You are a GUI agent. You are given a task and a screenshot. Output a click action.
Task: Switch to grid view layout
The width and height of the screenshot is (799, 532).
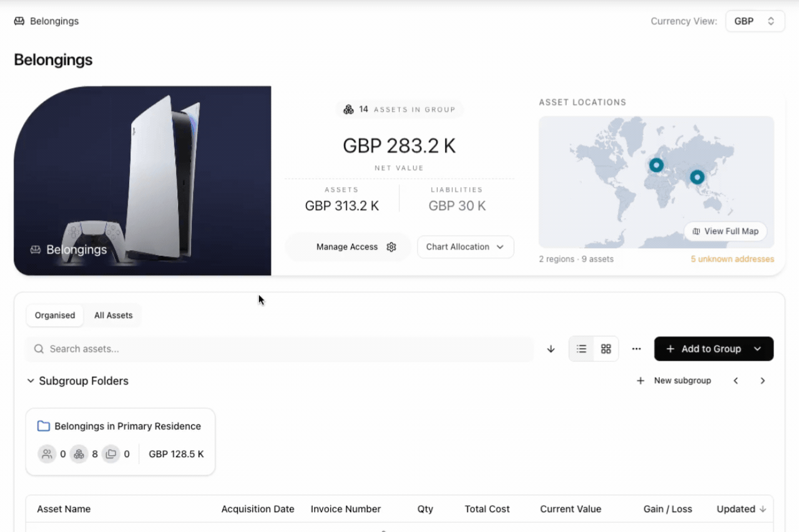(605, 349)
